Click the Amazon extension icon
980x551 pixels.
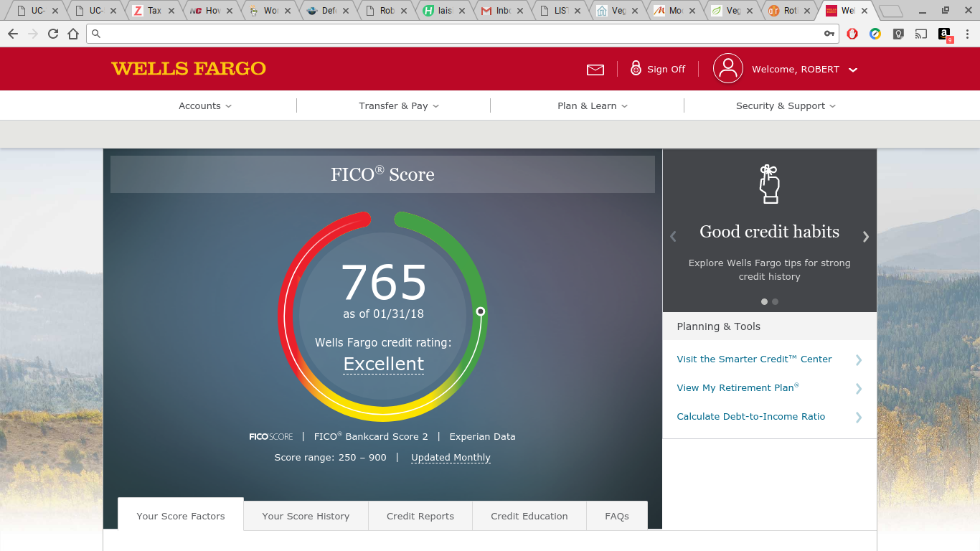click(945, 34)
